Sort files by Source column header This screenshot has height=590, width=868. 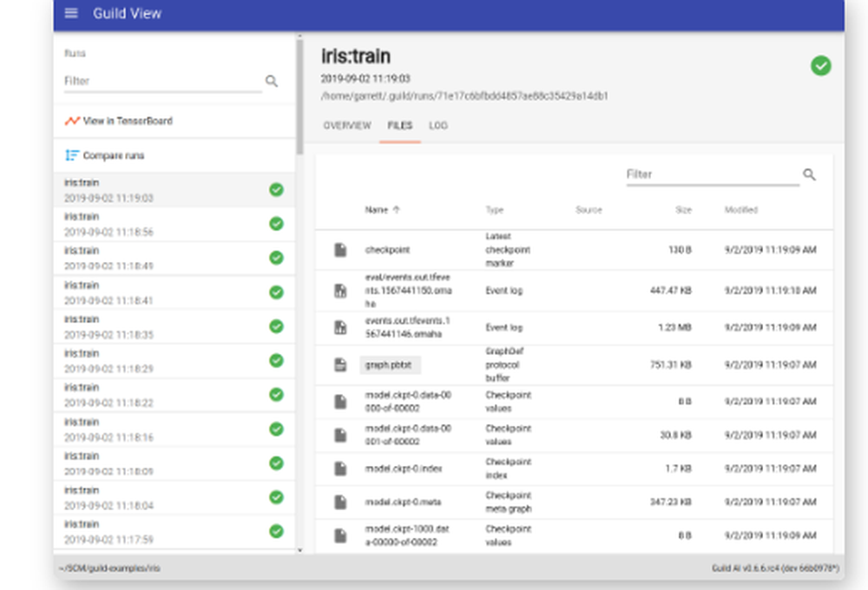click(x=589, y=210)
